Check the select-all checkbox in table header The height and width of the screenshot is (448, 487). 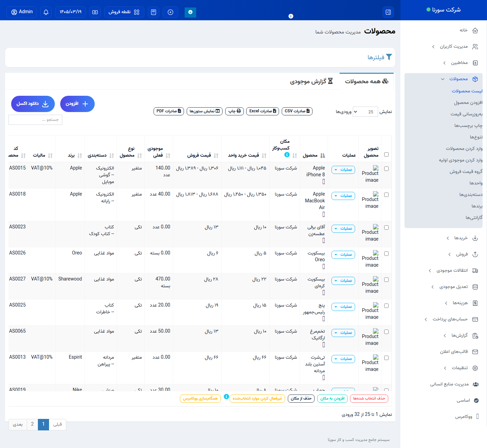pyautogui.click(x=387, y=155)
